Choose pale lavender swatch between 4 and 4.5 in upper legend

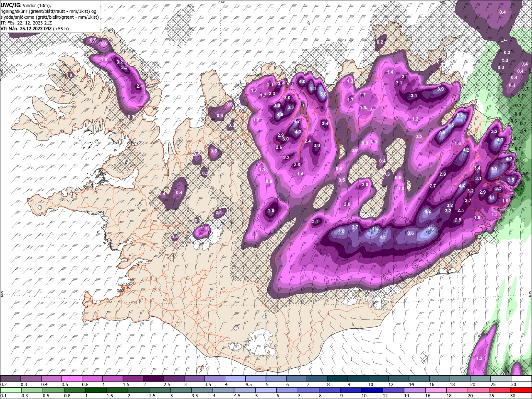(236, 379)
